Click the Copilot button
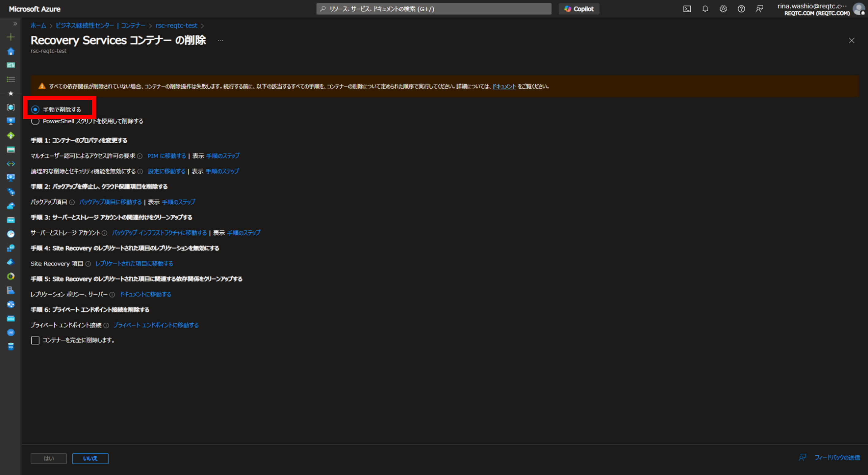 click(579, 9)
